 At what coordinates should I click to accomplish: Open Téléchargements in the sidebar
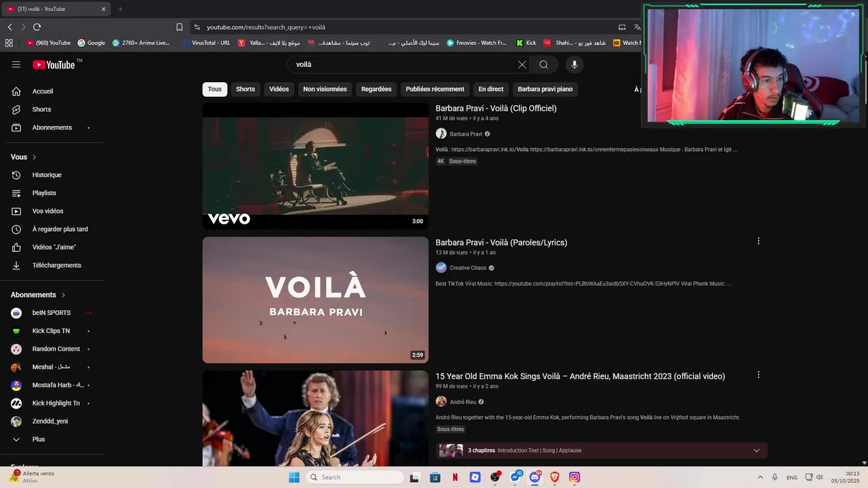pos(53,265)
